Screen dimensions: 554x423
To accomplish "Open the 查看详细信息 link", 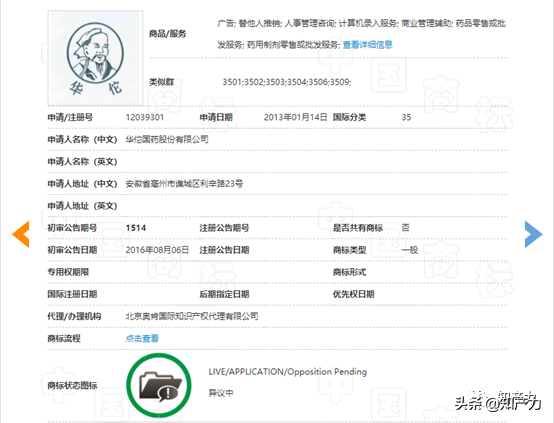I will (367, 45).
